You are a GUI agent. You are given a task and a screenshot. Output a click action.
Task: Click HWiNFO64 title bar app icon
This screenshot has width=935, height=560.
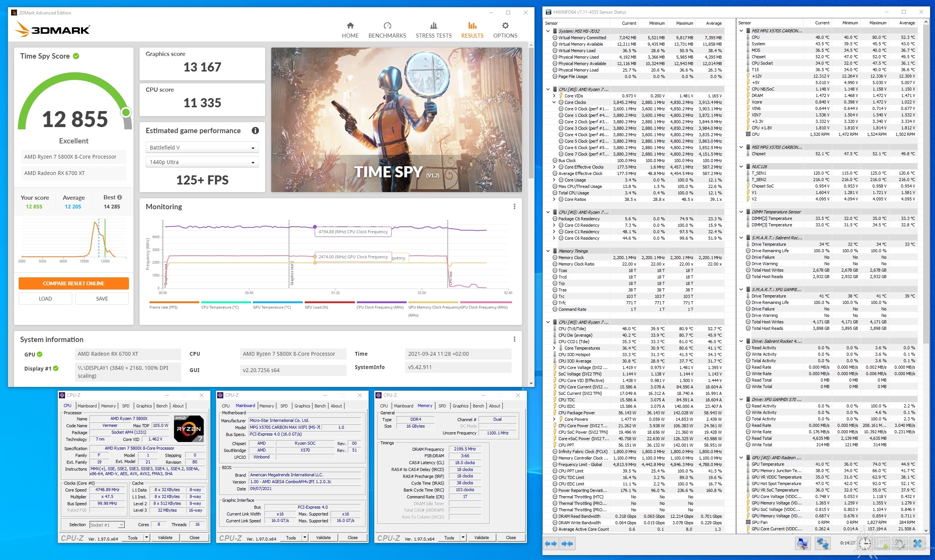tap(549, 12)
